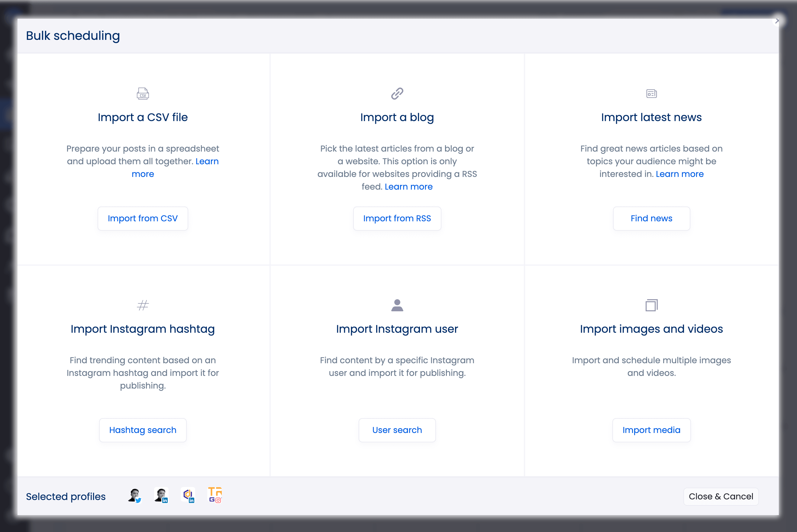This screenshot has width=797, height=532.
Task: Click Close & Cancel to dismiss Bulk scheduling
Action: click(721, 496)
